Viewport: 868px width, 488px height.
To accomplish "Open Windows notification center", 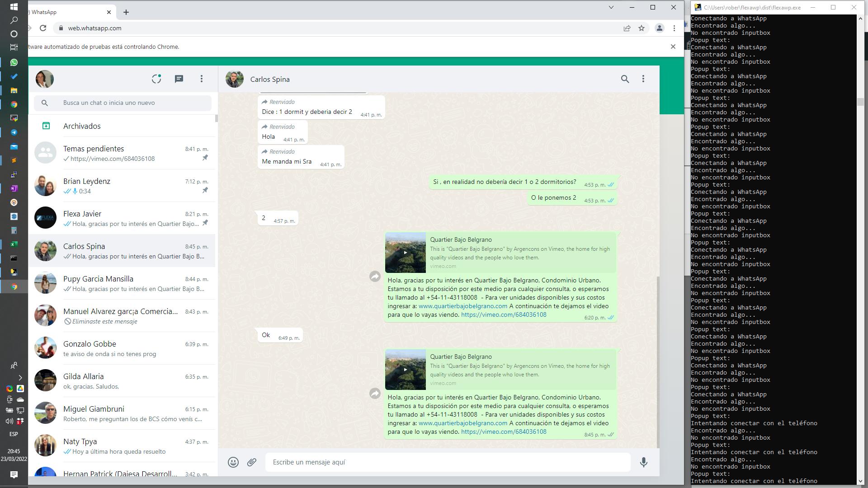I will point(14,474).
